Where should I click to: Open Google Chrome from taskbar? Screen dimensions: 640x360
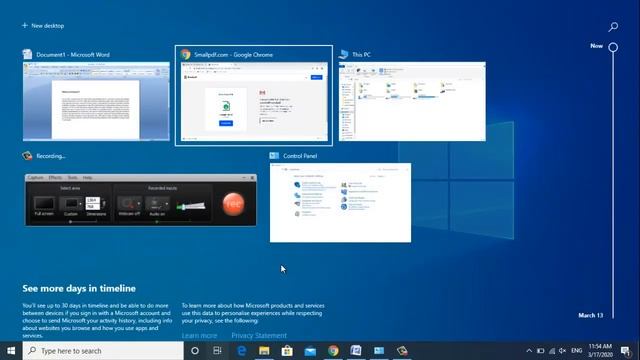tap(333, 351)
